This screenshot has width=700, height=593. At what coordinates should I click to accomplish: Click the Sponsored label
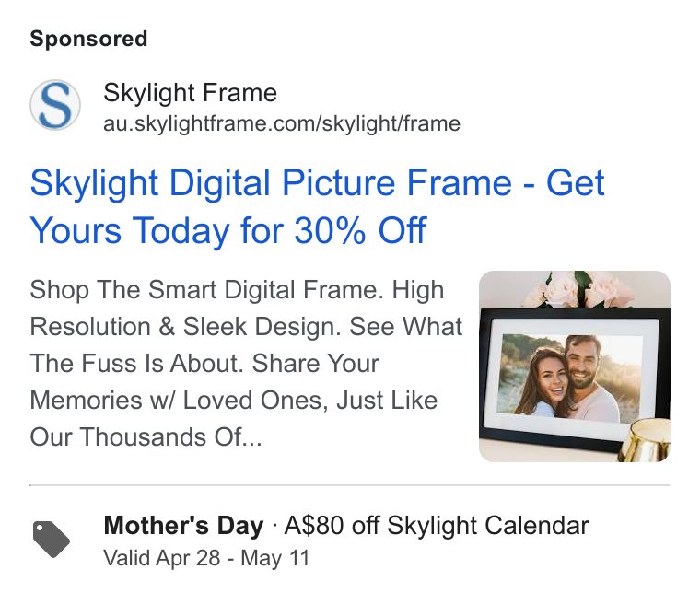(x=88, y=39)
